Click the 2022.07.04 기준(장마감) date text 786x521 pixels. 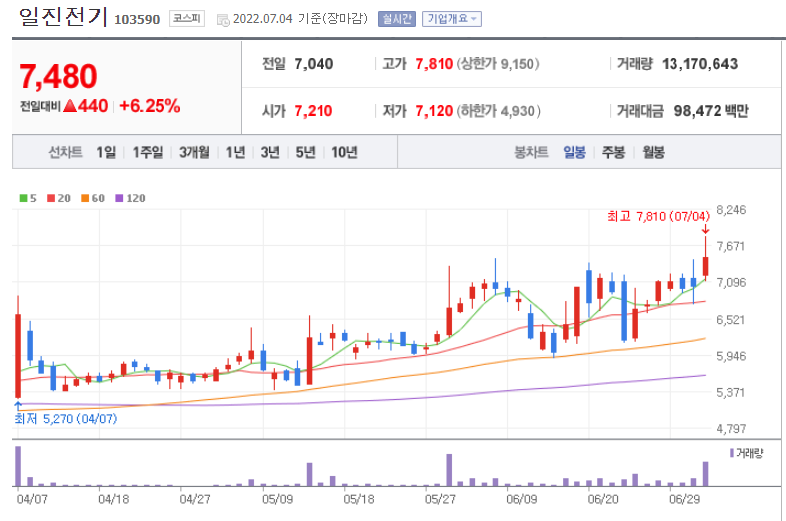[300, 19]
